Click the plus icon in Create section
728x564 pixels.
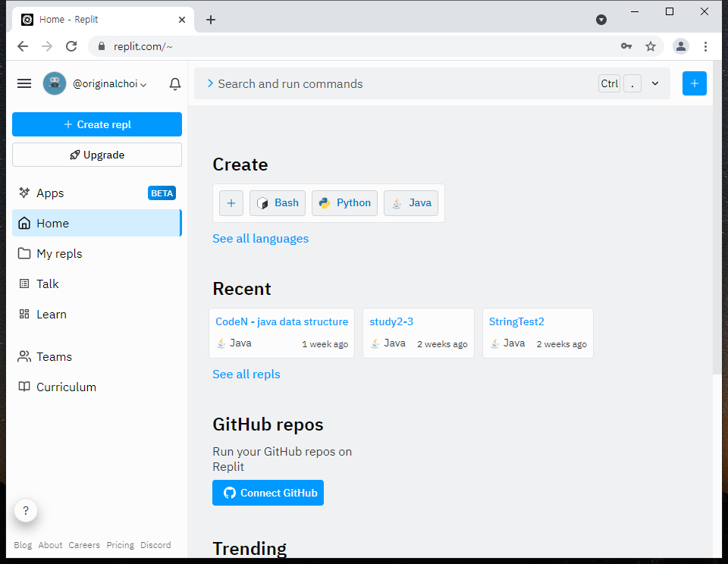click(x=231, y=203)
